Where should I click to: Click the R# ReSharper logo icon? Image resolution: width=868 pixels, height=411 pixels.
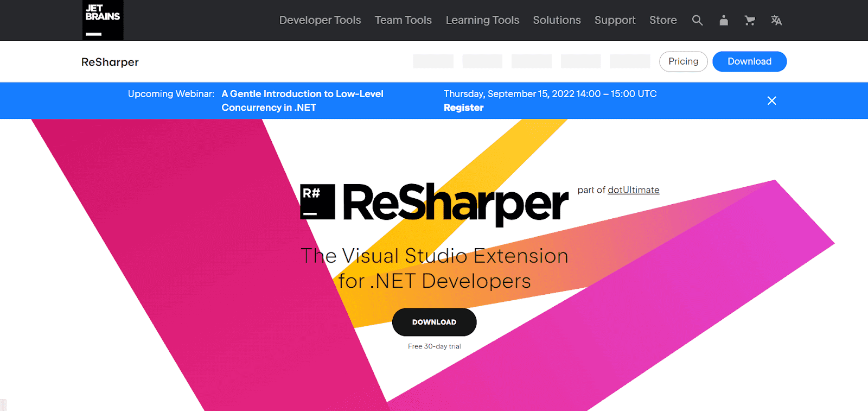pos(317,201)
